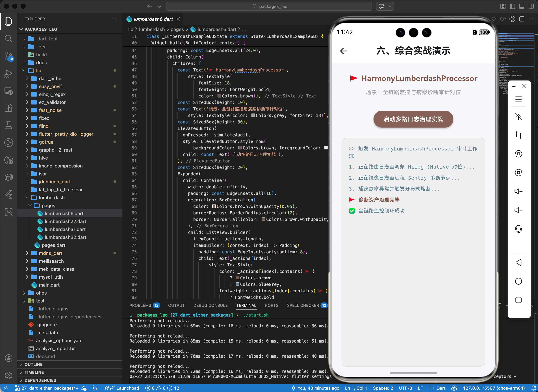Tap the emulator back triangle button
The height and width of the screenshot is (392, 538).
(518, 262)
